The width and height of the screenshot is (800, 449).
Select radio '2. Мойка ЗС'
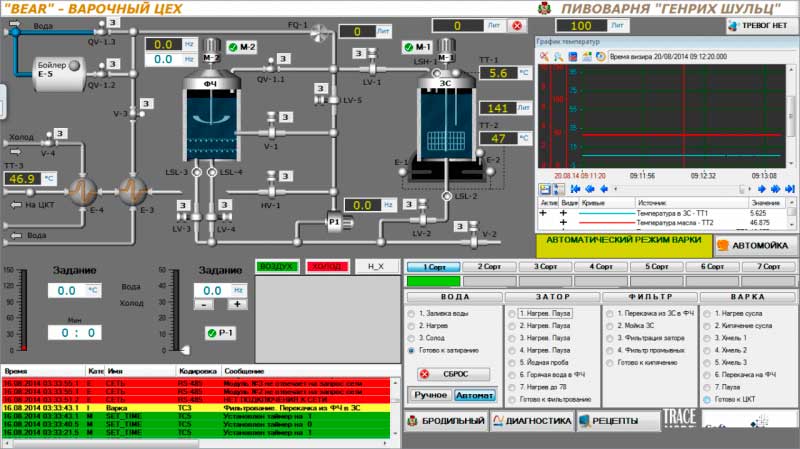(610, 326)
